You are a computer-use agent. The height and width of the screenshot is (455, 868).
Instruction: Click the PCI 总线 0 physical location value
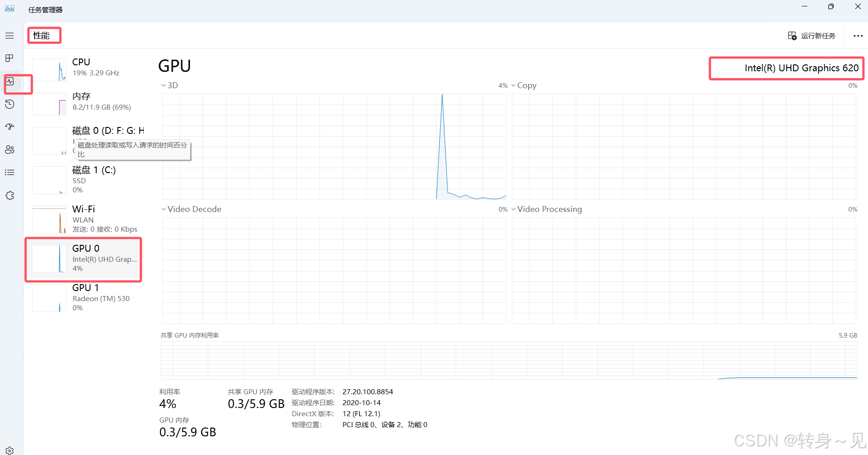[x=385, y=425]
